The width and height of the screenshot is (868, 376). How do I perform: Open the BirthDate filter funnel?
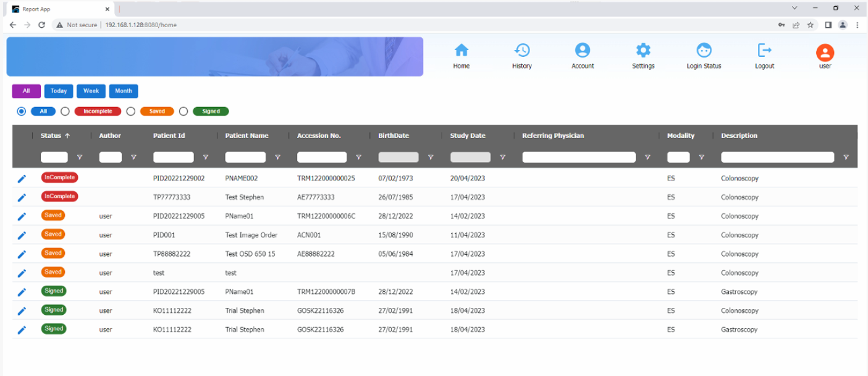pos(431,157)
